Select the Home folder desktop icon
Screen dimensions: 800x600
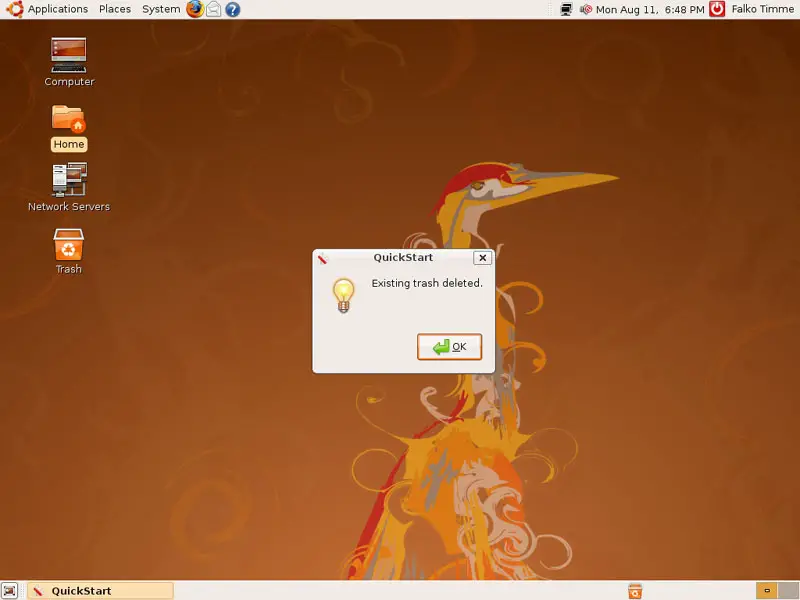tap(69, 128)
